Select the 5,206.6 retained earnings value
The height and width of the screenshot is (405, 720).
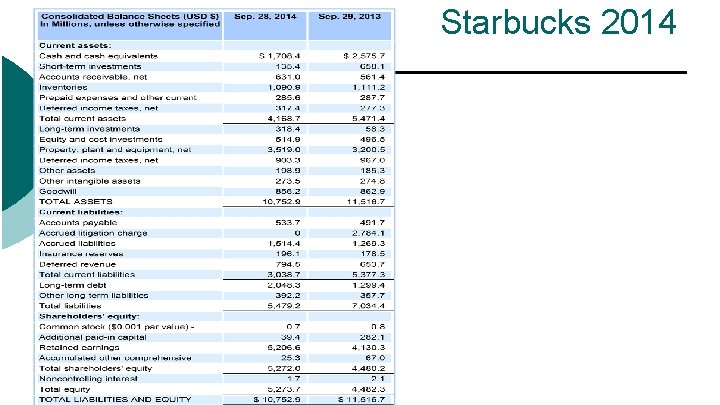284,348
